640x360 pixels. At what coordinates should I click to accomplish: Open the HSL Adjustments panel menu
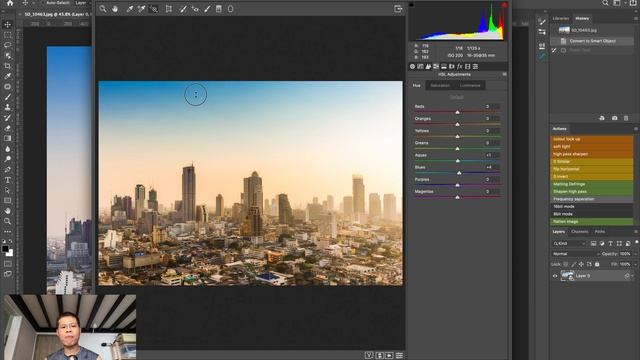pyautogui.click(x=504, y=74)
